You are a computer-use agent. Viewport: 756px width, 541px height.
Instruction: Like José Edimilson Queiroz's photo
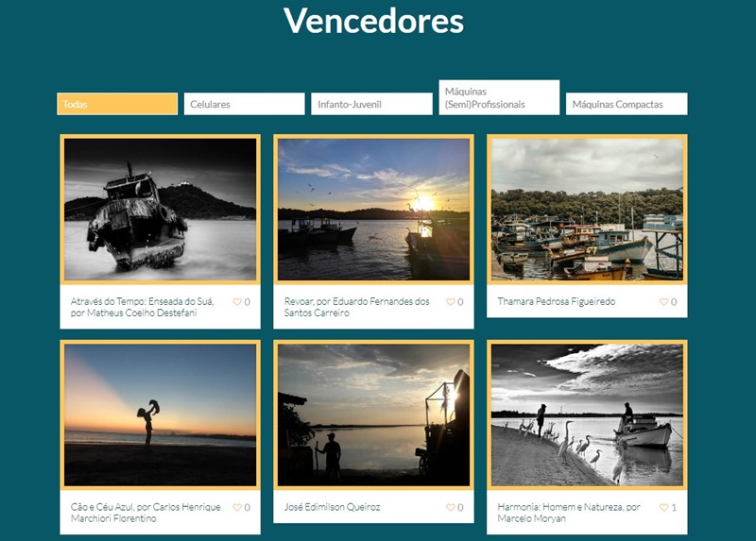click(451, 508)
